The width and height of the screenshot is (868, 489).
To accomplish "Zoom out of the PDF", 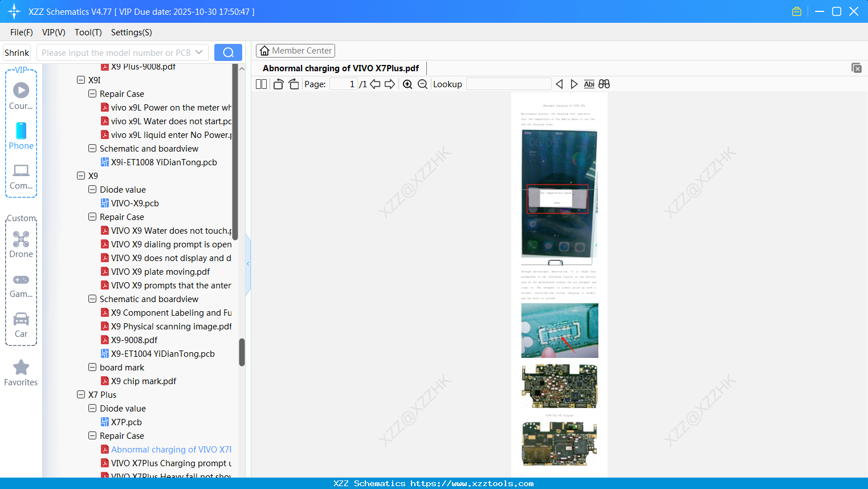I will pos(422,84).
